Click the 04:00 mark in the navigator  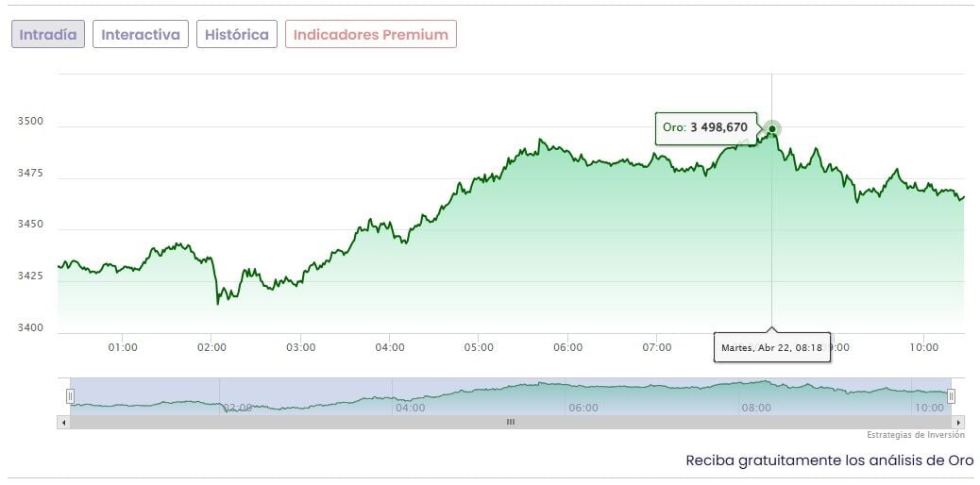coord(410,408)
